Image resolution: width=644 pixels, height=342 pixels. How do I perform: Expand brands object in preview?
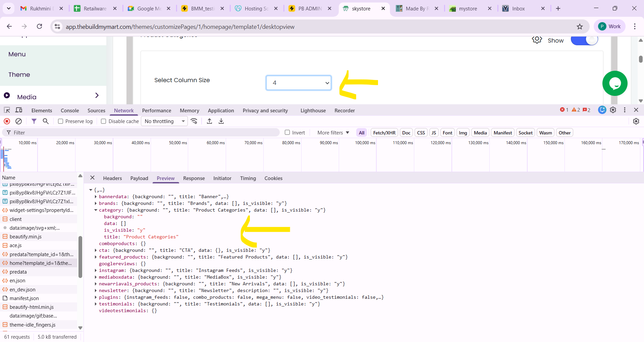click(96, 204)
